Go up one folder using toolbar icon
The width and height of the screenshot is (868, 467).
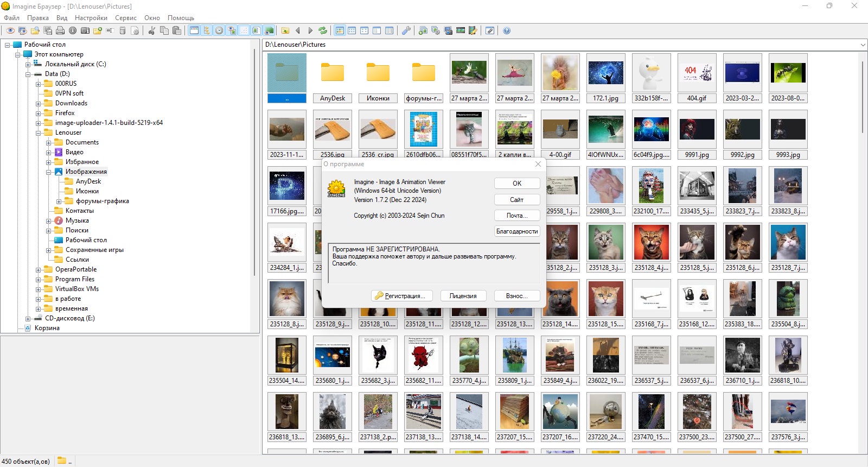285,30
